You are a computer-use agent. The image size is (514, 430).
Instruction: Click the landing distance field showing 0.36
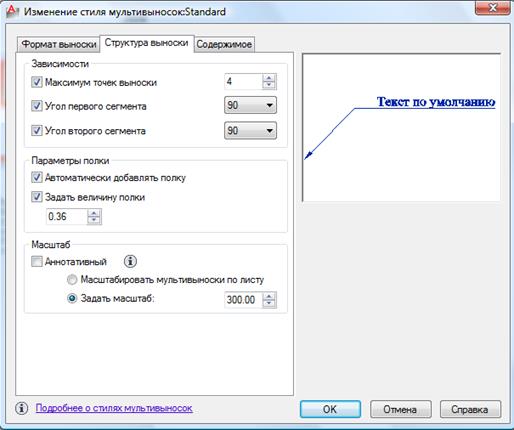66,217
